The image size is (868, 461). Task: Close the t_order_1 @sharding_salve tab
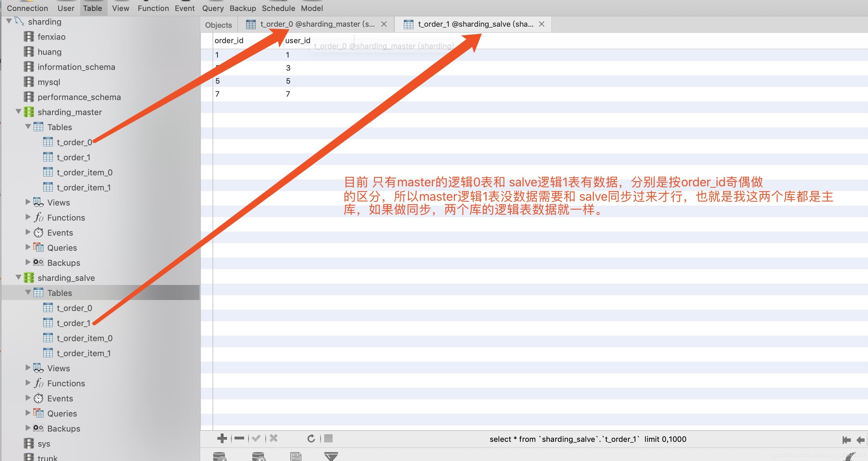542,24
